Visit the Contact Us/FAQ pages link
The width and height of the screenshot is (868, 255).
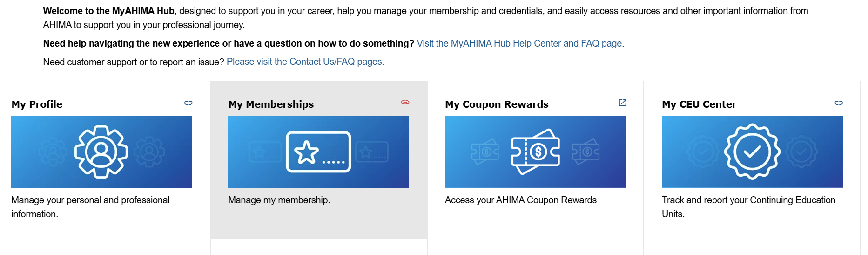click(305, 62)
